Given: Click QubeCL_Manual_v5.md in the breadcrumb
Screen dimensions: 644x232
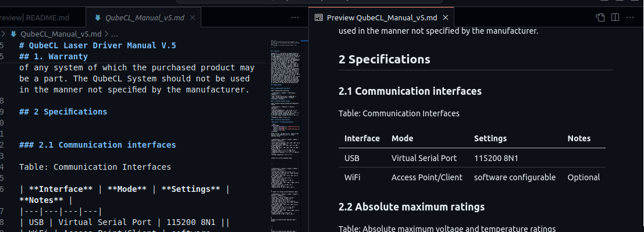Looking at the screenshot, I should 61,34.
